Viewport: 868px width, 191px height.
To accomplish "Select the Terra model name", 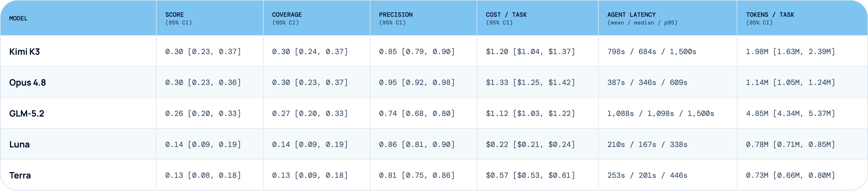I will 20,175.
